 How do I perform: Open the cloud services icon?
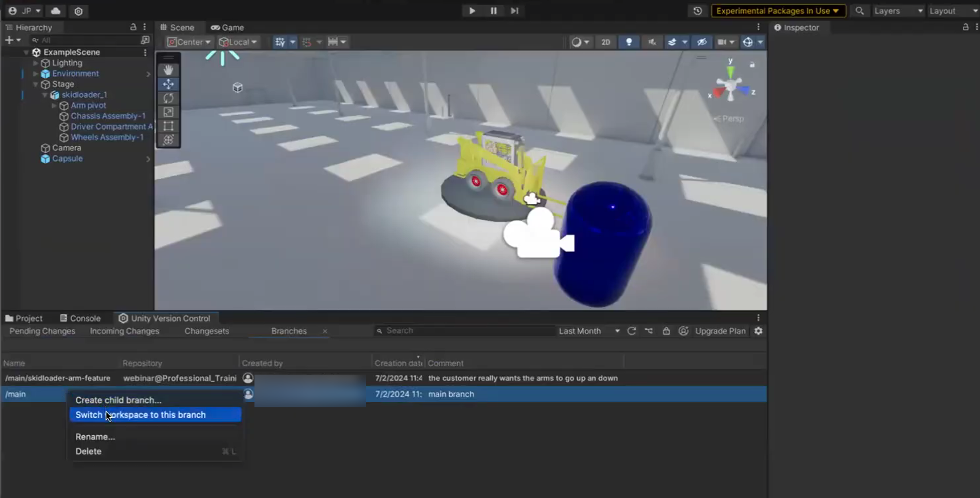tap(55, 11)
